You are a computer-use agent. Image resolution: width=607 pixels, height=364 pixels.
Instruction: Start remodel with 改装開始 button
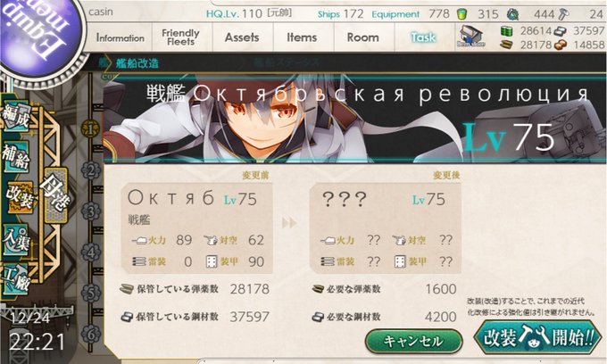click(537, 337)
